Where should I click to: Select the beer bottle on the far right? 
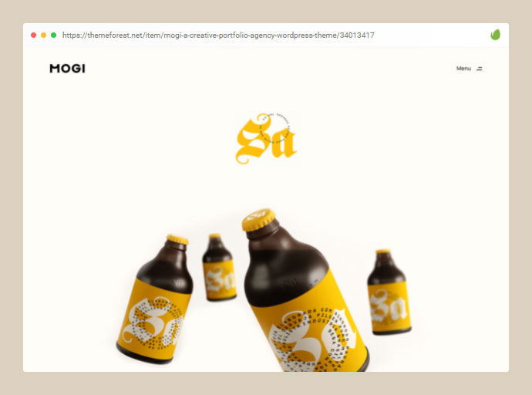click(389, 292)
